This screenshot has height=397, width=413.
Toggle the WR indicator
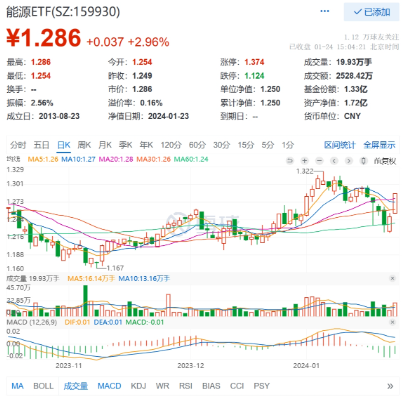tap(162, 386)
